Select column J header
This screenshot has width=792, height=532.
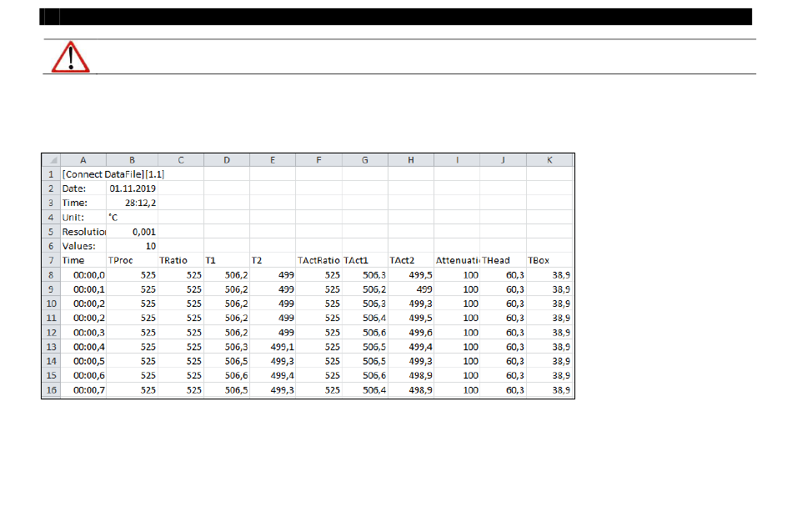tap(503, 160)
